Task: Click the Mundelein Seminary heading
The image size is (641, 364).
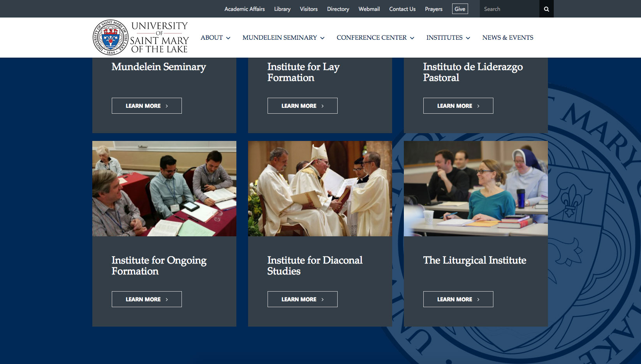Action: (x=159, y=67)
